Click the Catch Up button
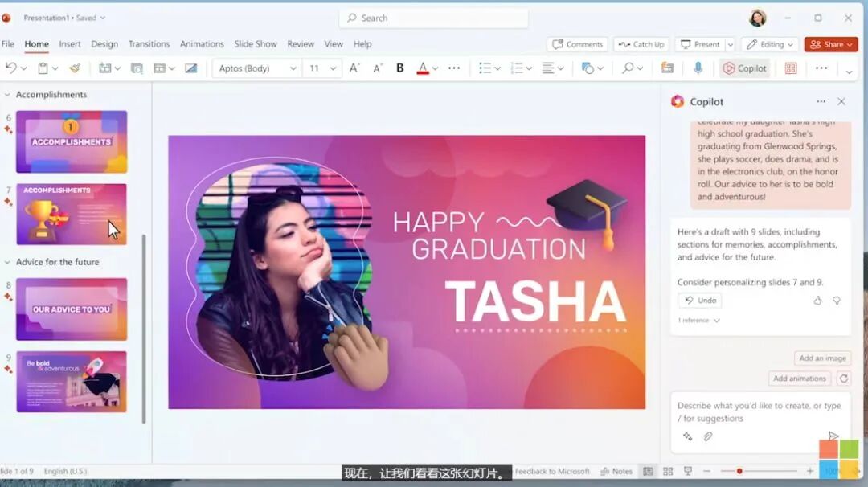 point(641,44)
